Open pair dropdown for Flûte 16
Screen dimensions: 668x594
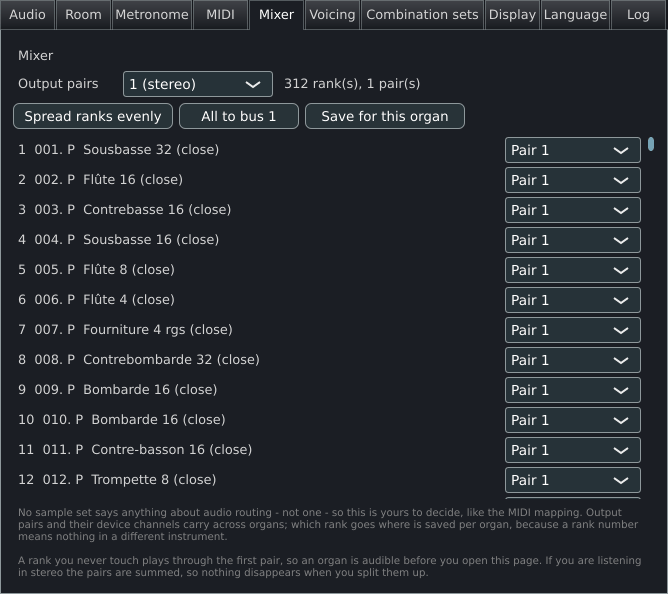coord(573,180)
